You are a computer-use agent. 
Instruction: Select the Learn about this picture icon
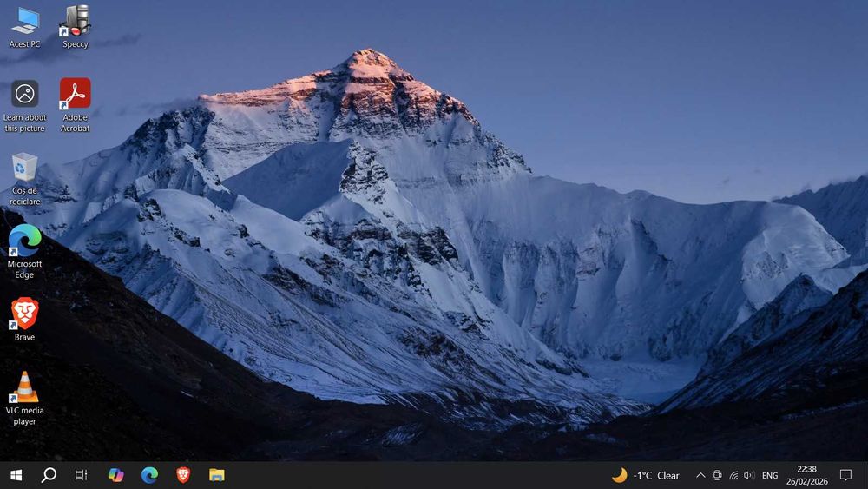[24, 106]
